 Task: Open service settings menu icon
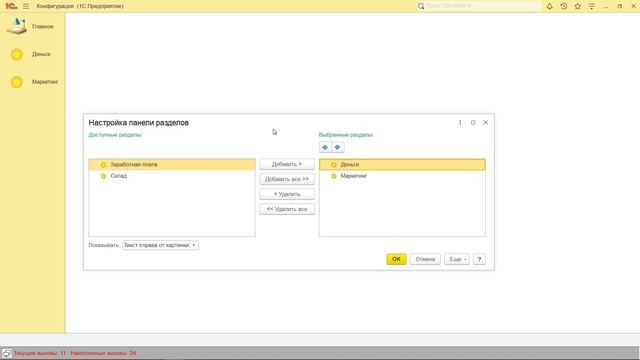[591, 6]
